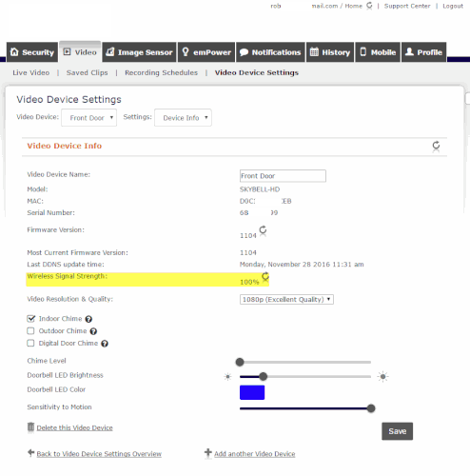
Task: Uncheck the Indoor Chime checkbox
Action: click(x=30, y=318)
